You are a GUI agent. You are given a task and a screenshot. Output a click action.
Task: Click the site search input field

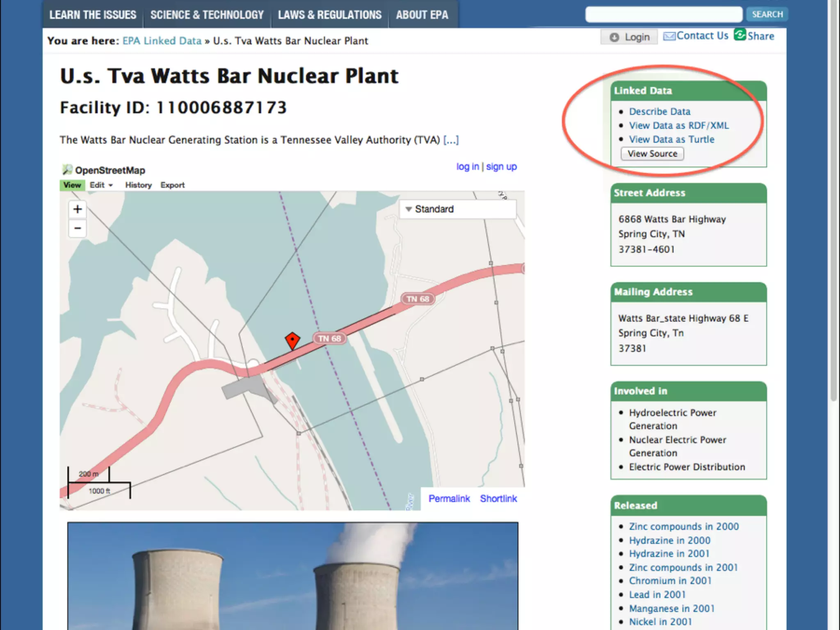click(x=663, y=15)
